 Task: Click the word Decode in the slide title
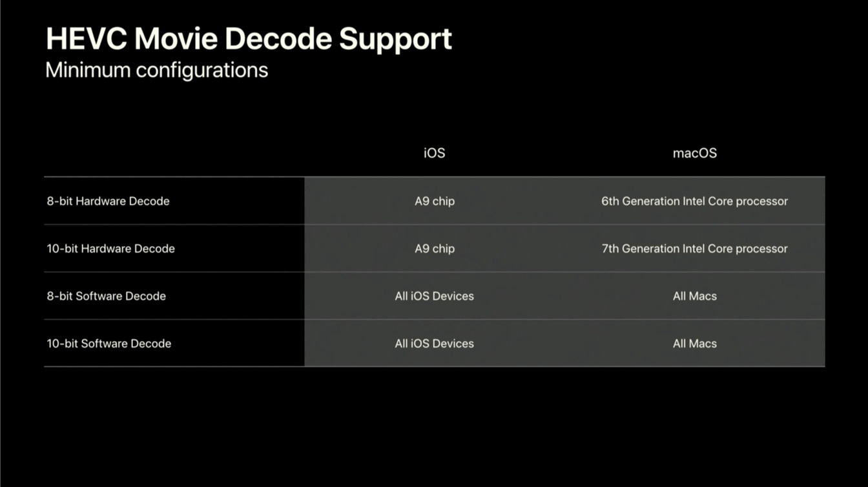pos(279,39)
